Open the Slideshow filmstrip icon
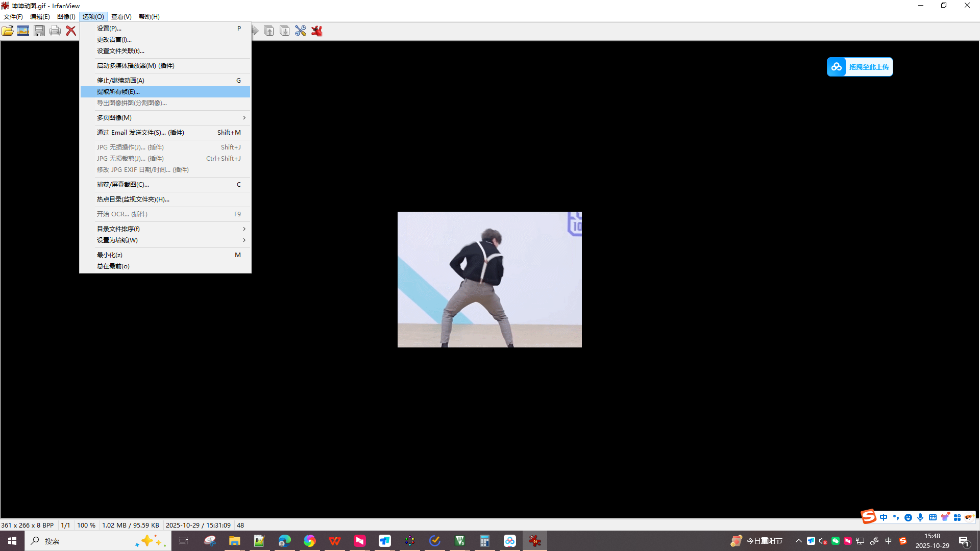Viewport: 980px width, 551px height. coord(23,31)
